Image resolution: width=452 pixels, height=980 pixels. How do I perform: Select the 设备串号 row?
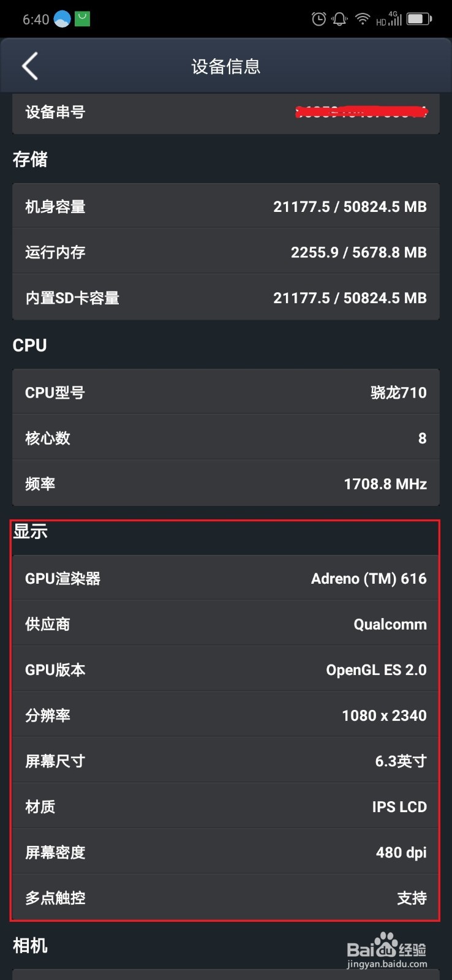point(226,113)
